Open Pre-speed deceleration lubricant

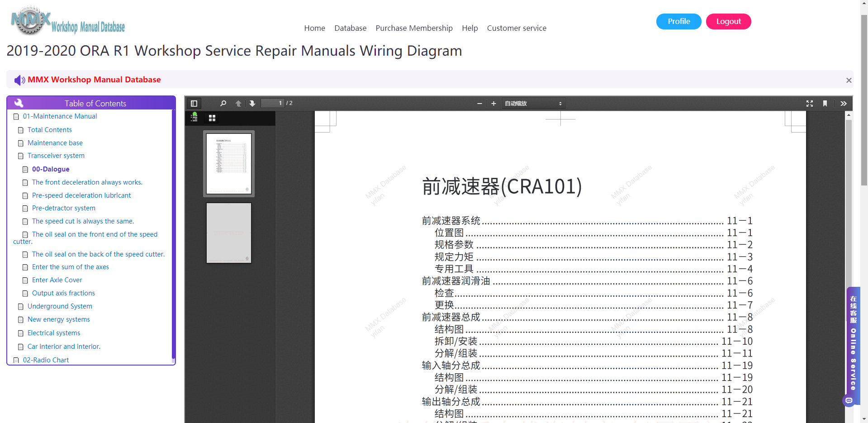pos(81,195)
